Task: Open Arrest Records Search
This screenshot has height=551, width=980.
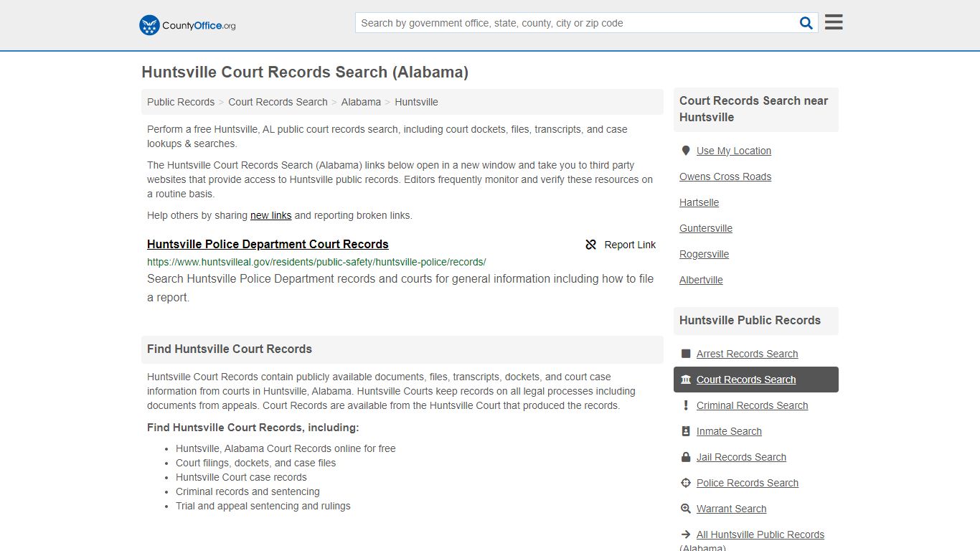Action: click(x=747, y=354)
